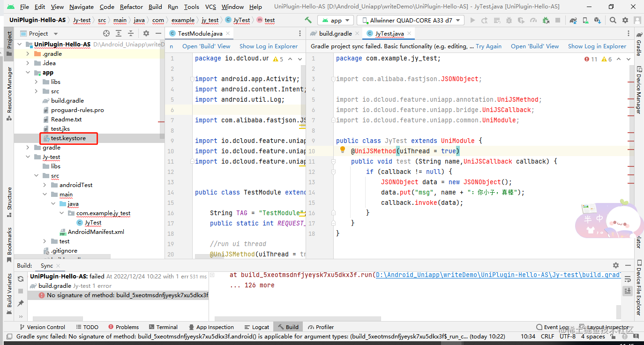This screenshot has width=644, height=345.
Task: Click the Search Everywhere magnifier icon
Action: 613,20
